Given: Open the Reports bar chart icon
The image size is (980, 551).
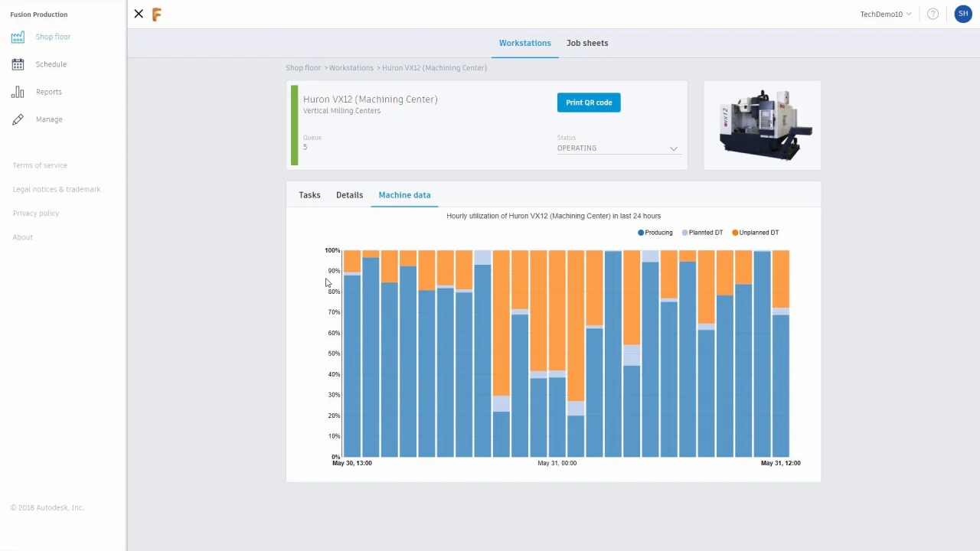Looking at the screenshot, I should pos(18,92).
